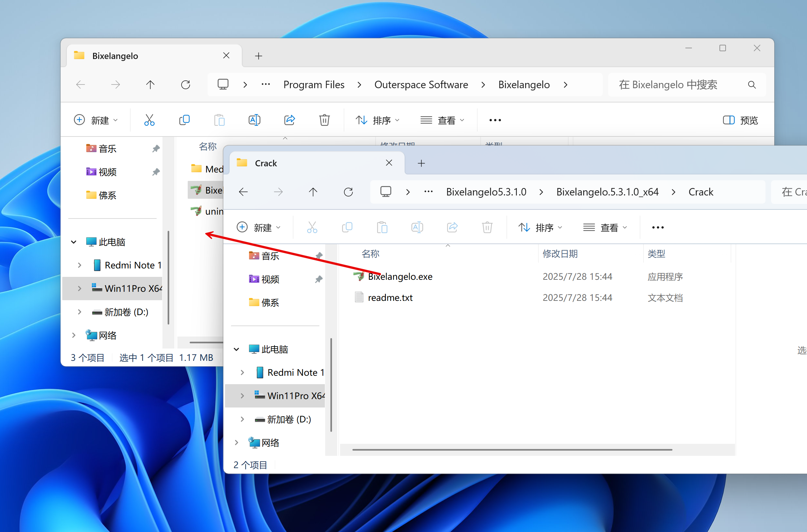Select the Bixelangelo tab title
Screen dimensions: 807x532
(x=115, y=56)
